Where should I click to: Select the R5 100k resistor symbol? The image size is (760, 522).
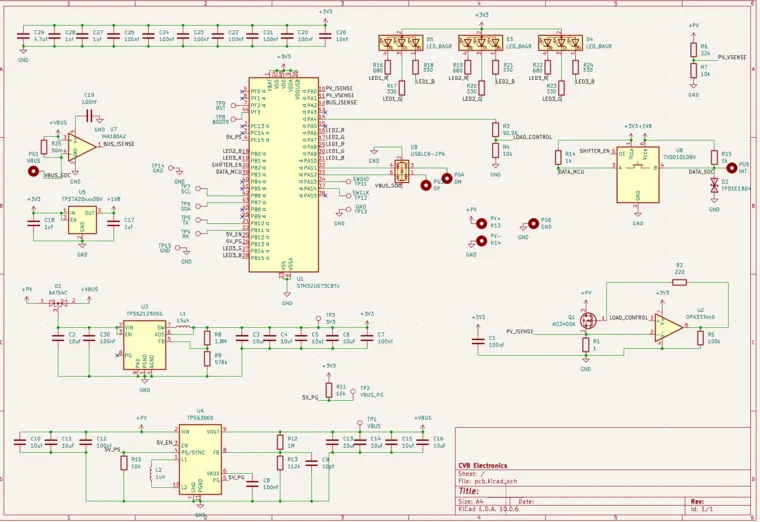pos(700,338)
